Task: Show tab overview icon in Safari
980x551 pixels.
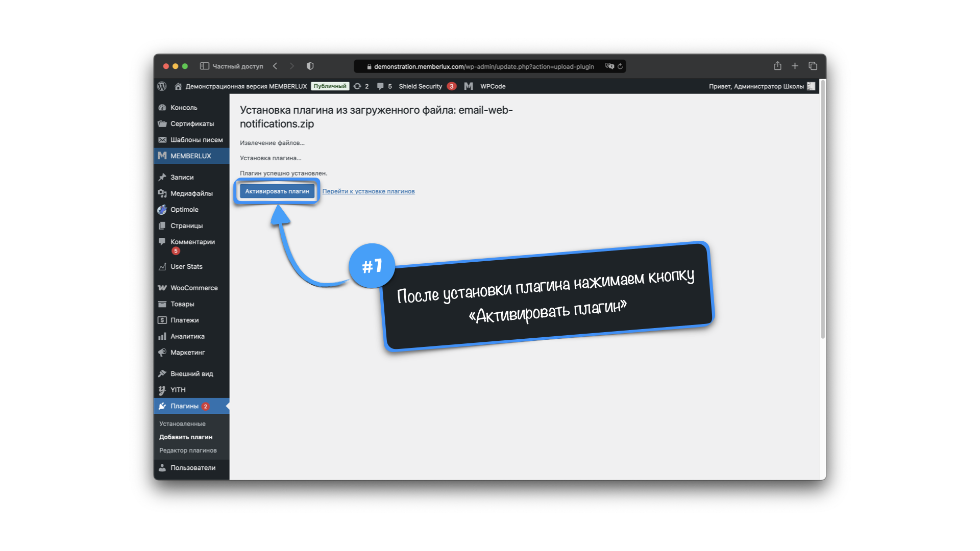Action: [x=813, y=66]
